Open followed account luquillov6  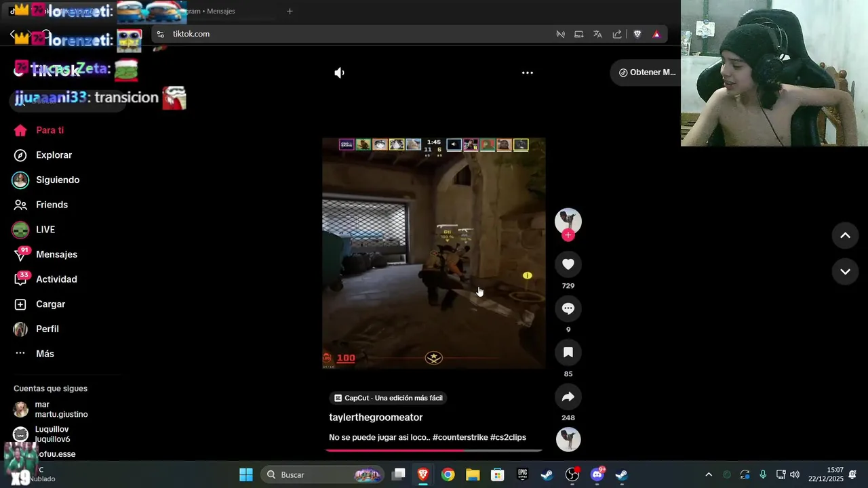click(x=52, y=434)
